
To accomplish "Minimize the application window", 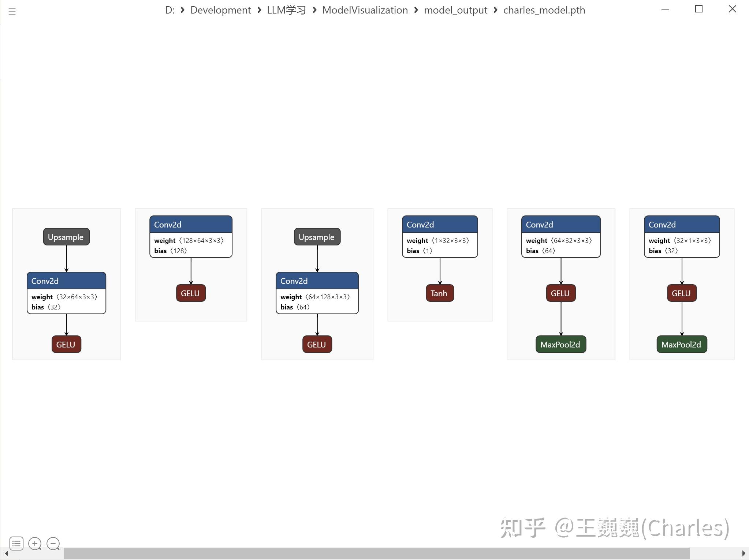I will pos(665,9).
